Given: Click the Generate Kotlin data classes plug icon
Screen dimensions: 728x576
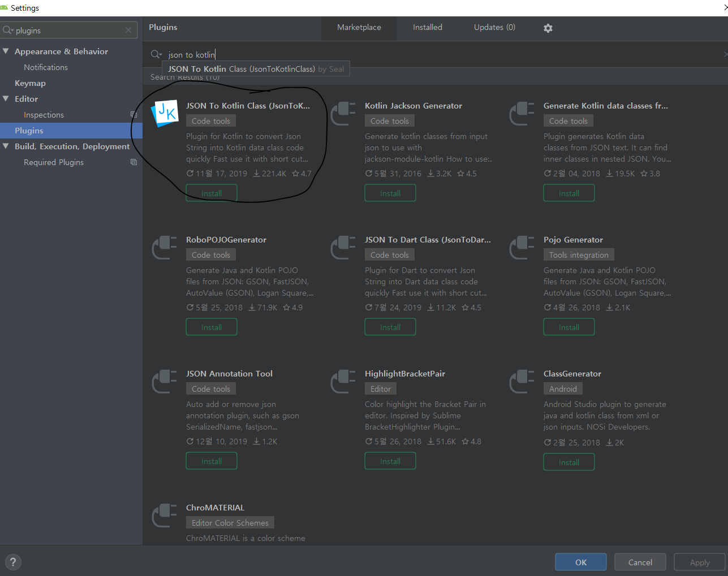Looking at the screenshot, I should pyautogui.click(x=522, y=113).
